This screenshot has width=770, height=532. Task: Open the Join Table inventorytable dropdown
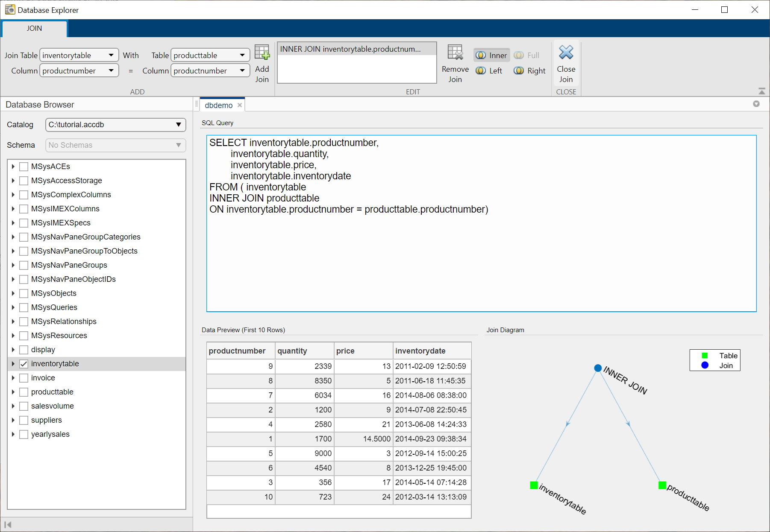click(79, 55)
